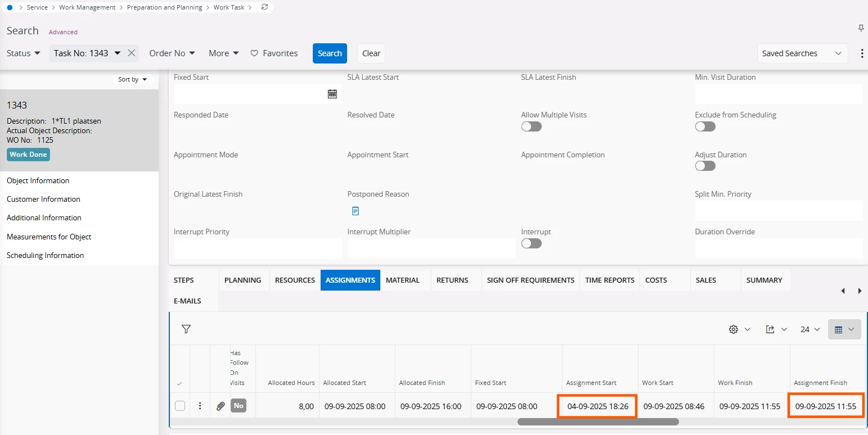
Task: Click the blue Search button
Action: 330,53
